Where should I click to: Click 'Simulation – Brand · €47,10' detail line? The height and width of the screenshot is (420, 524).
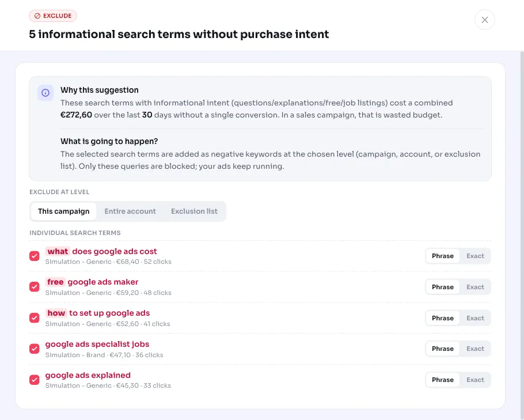[x=104, y=355]
